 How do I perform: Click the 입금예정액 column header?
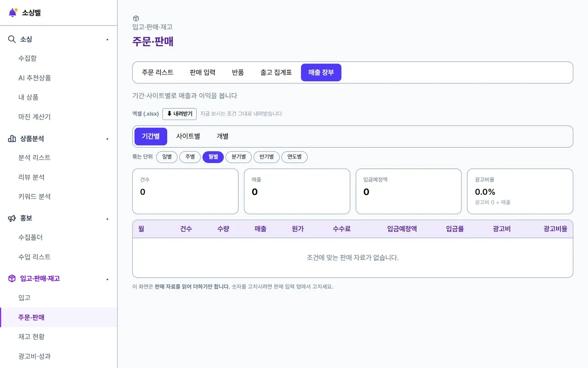(402, 229)
